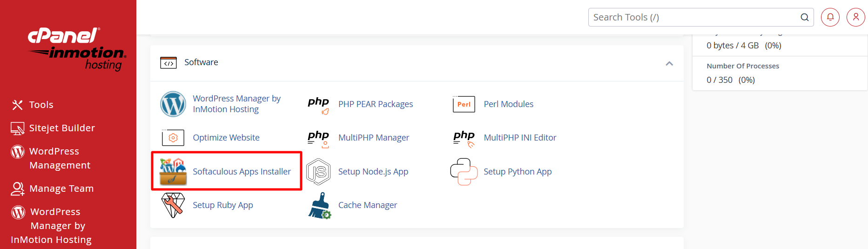Click WordPress Management sidebar icon
This screenshot has width=868, height=249.
[x=18, y=152]
